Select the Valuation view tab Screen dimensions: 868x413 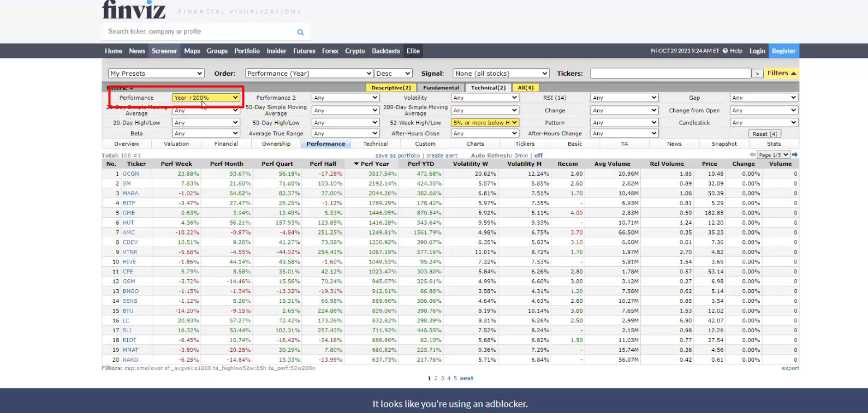pos(176,144)
